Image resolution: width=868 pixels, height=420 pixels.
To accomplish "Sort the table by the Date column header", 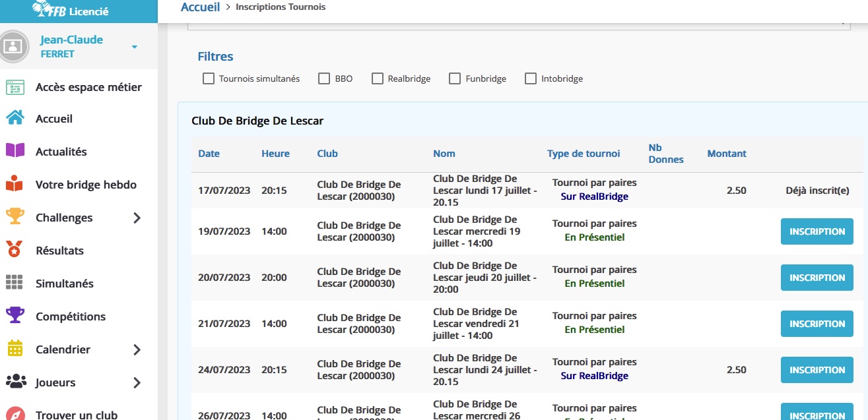I will click(x=209, y=154).
